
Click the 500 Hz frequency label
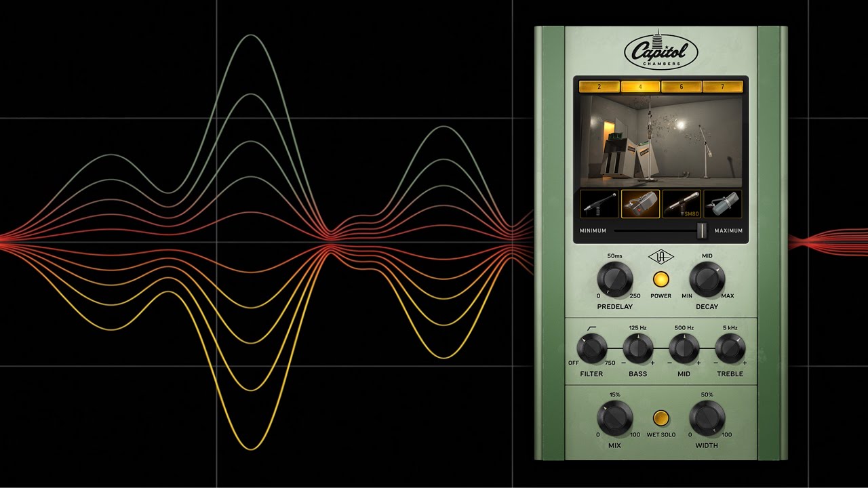click(x=684, y=328)
